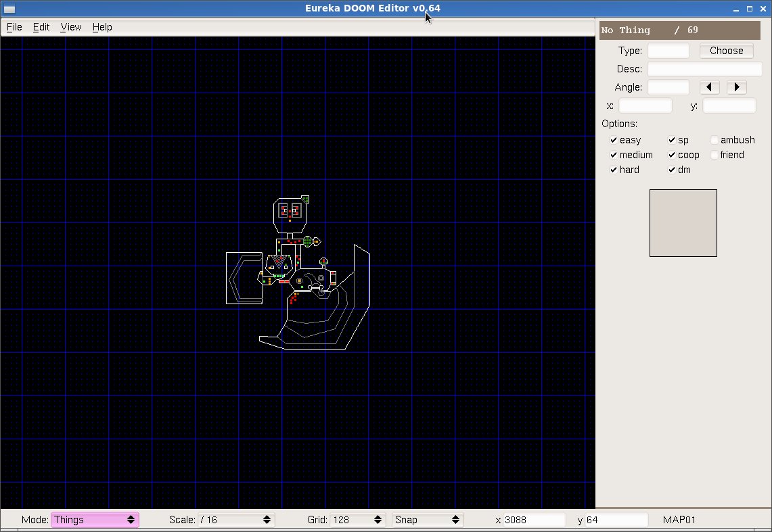Open the Grid size dropdown showing 128

(357, 520)
